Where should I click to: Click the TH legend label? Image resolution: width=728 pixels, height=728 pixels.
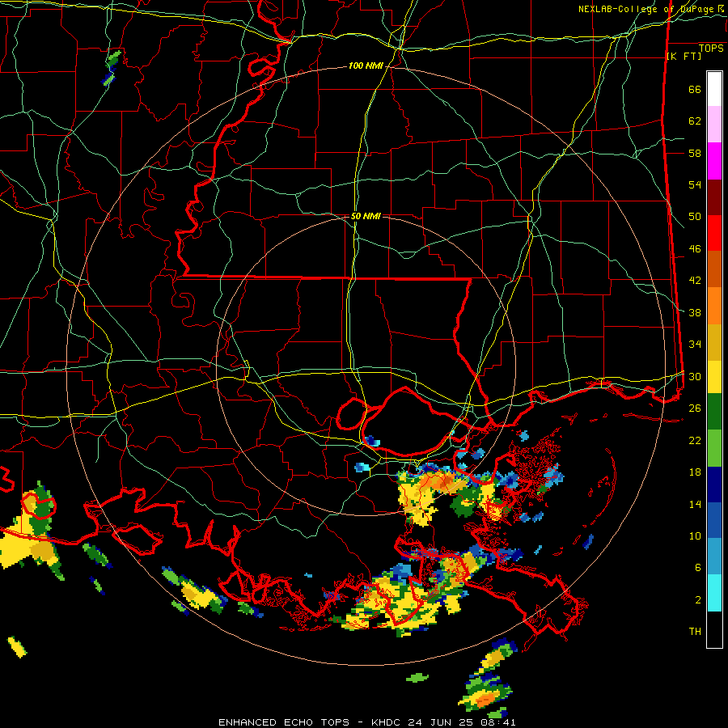[x=695, y=632]
